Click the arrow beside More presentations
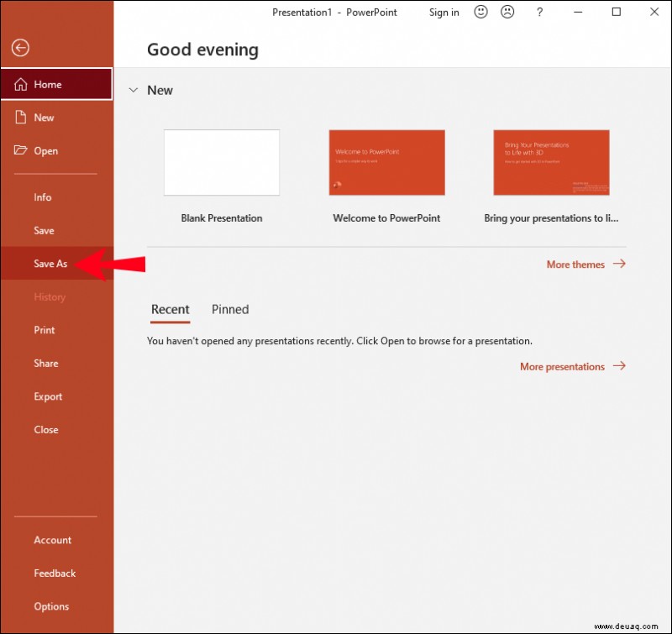Viewport: 672px width, 634px height. click(619, 365)
